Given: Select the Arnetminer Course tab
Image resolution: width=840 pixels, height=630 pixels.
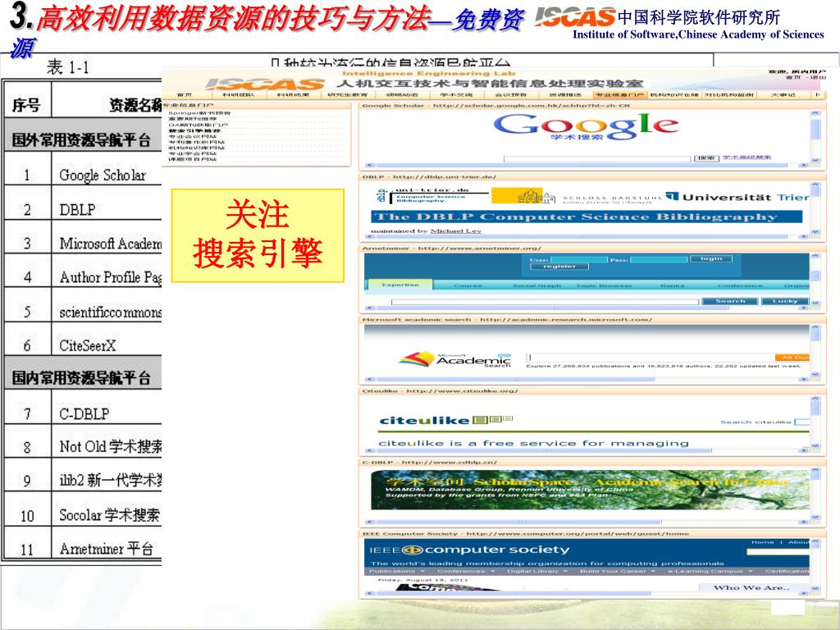Looking at the screenshot, I should 468,286.
